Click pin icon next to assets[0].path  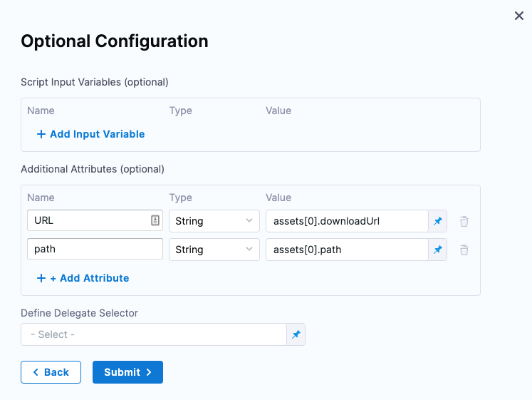[x=438, y=250]
